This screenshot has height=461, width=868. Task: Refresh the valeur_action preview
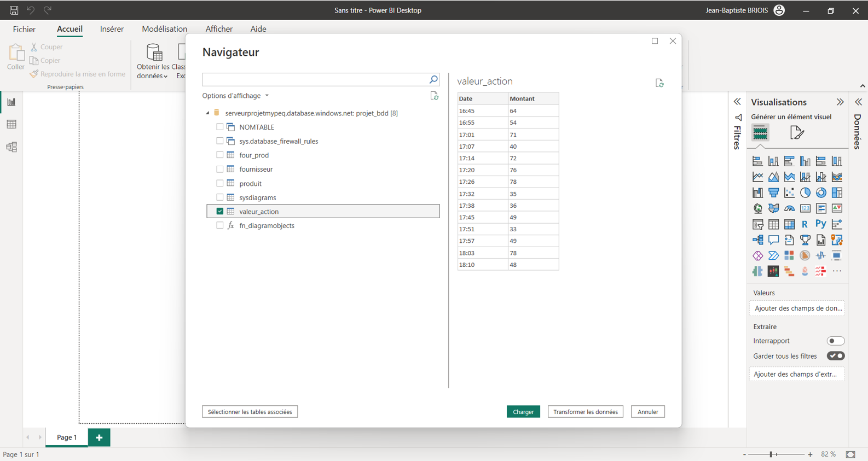point(659,83)
